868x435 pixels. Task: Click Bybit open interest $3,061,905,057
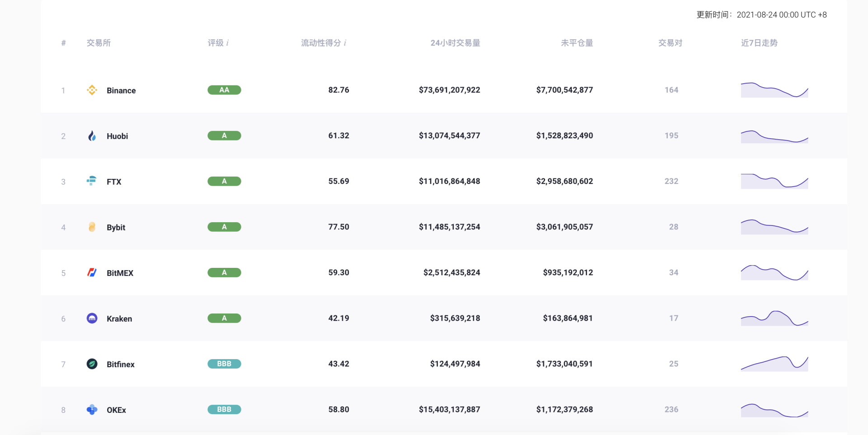565,227
